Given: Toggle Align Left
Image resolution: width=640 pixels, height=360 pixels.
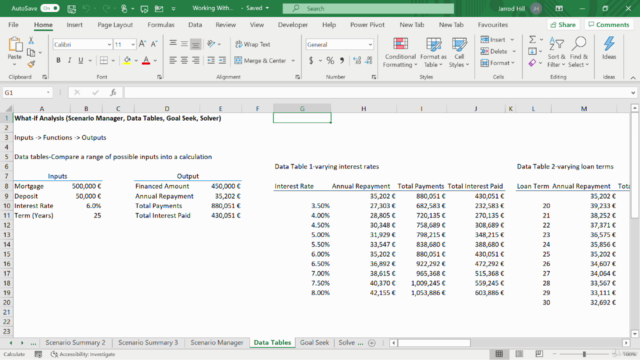Looking at the screenshot, I should click(173, 60).
